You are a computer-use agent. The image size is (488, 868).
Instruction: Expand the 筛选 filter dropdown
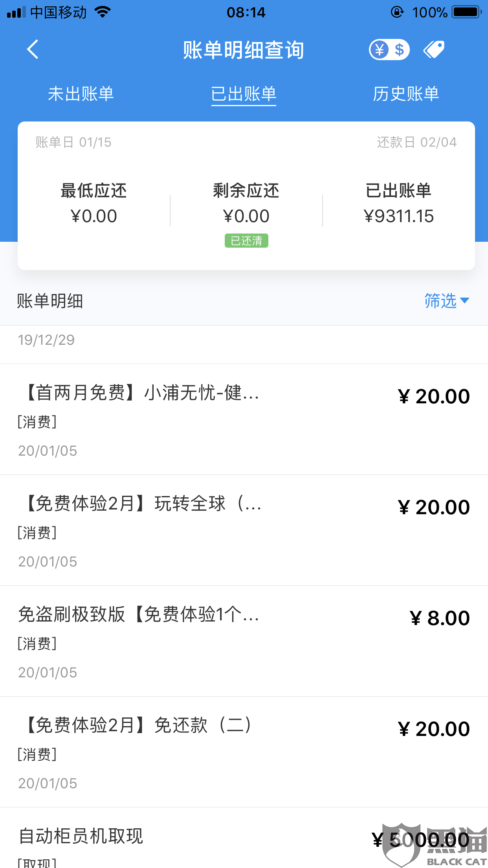(447, 301)
